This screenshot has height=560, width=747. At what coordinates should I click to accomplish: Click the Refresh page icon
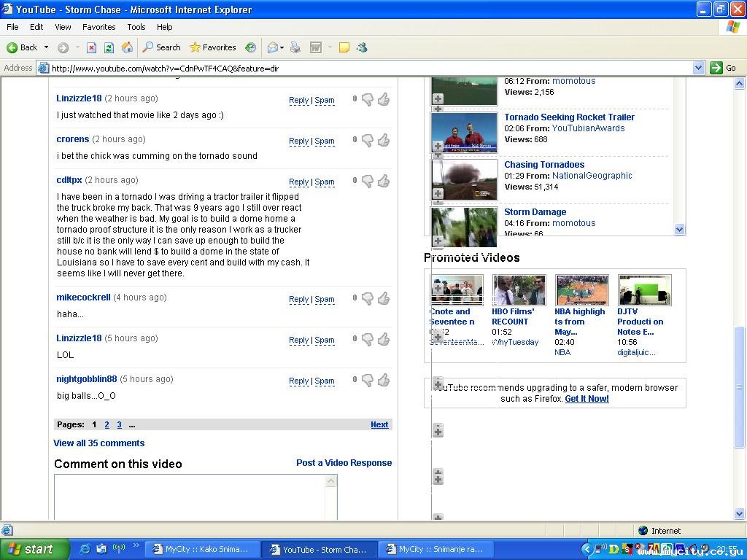click(109, 47)
